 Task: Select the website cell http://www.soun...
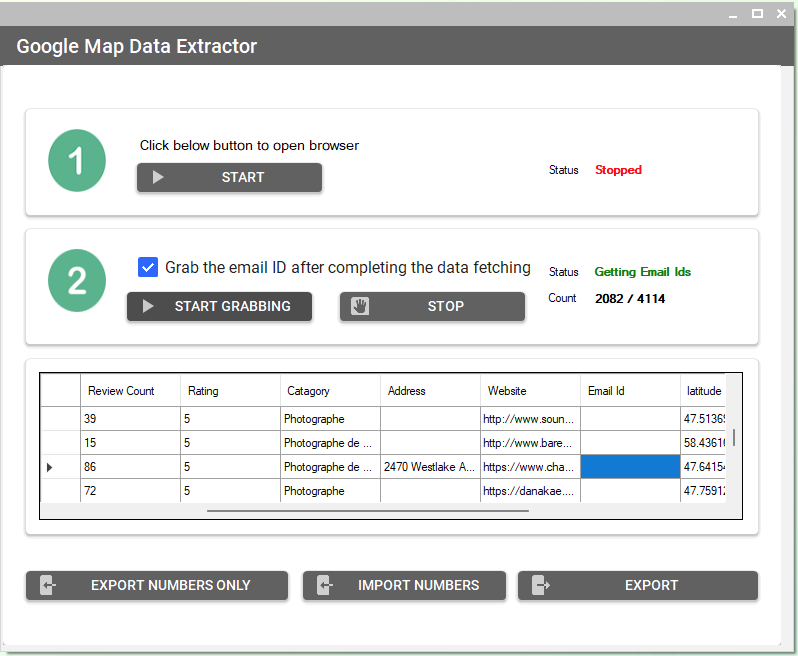(530, 419)
